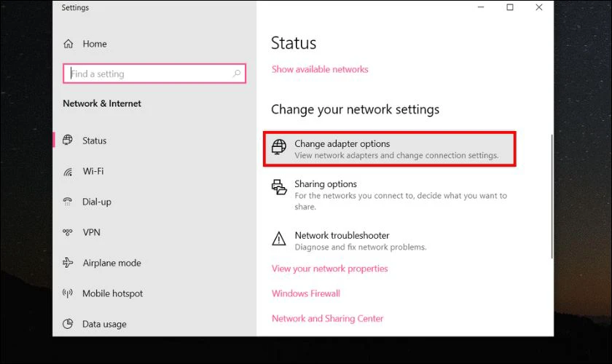Click the Change adapter options globe icon

point(279,148)
